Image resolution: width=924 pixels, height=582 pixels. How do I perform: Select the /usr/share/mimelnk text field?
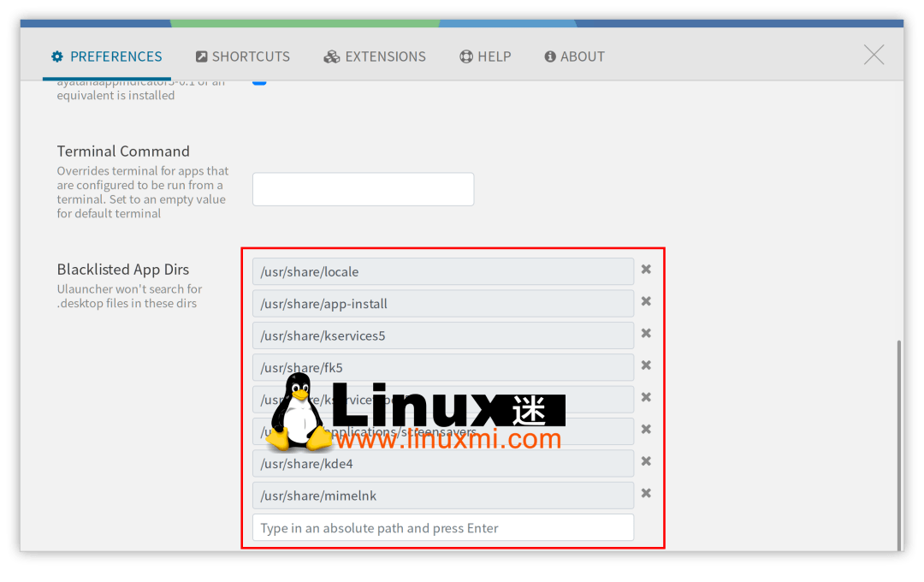pyautogui.click(x=442, y=495)
